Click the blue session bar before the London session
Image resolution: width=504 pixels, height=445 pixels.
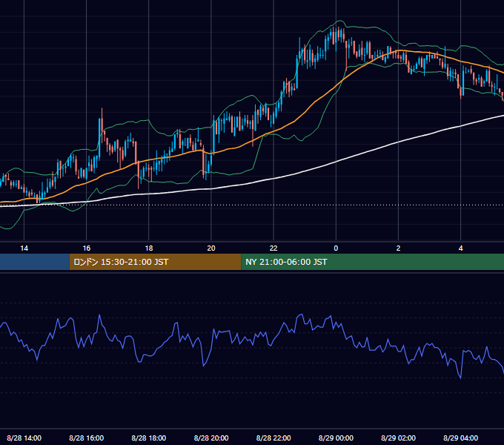pyautogui.click(x=35, y=262)
